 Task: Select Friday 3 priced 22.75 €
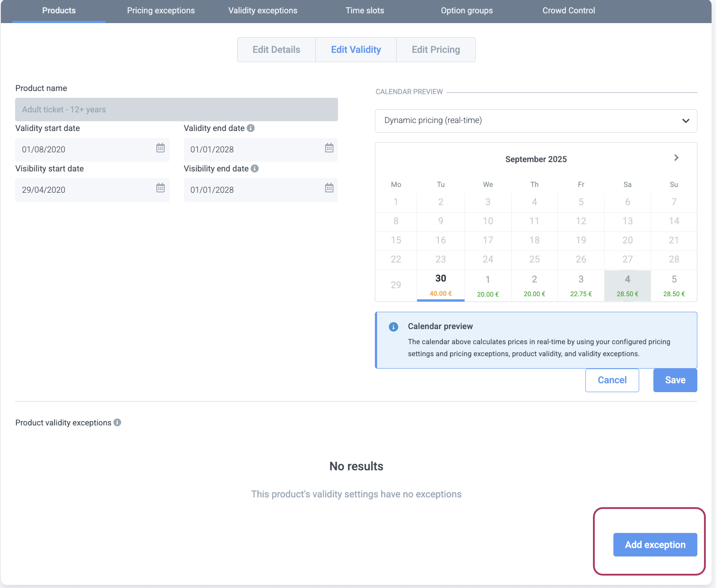pos(581,286)
